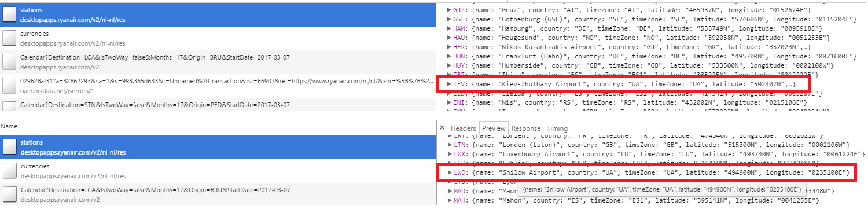Switch to the Response tab
The width and height of the screenshot is (868, 213).
[x=526, y=128]
